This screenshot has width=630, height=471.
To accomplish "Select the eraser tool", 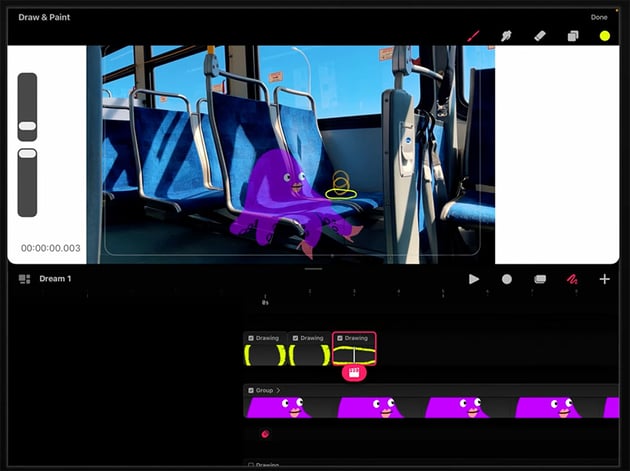I will 540,36.
